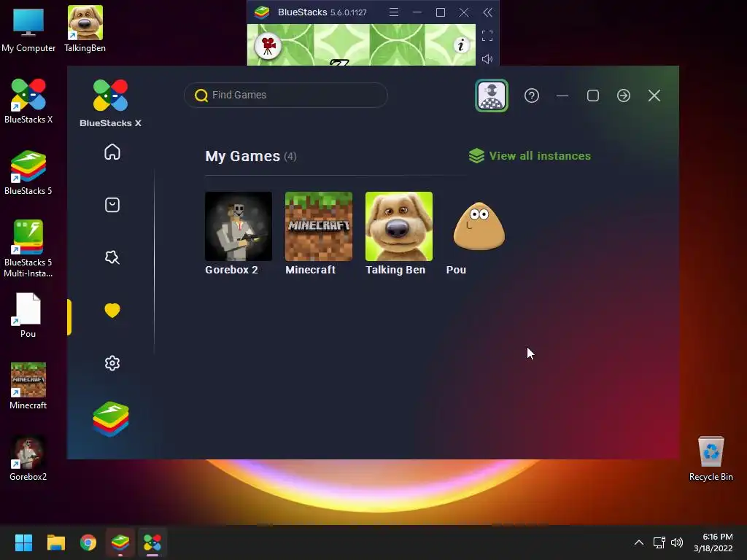Show hidden system tray icons
The image size is (747, 560).
point(639,542)
